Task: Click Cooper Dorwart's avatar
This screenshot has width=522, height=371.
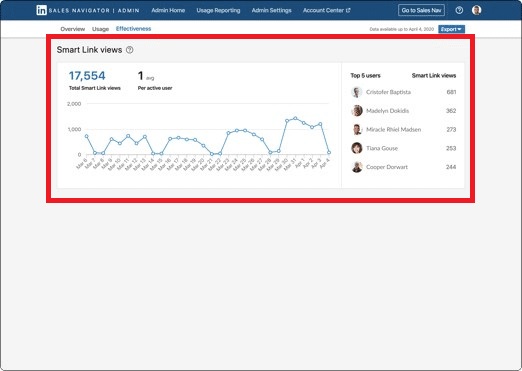Action: point(357,167)
